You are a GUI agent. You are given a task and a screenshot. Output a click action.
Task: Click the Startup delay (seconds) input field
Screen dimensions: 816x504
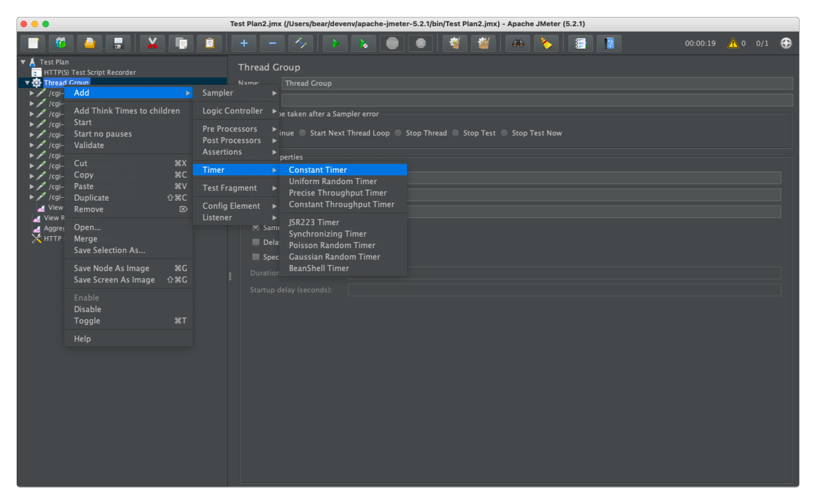564,290
